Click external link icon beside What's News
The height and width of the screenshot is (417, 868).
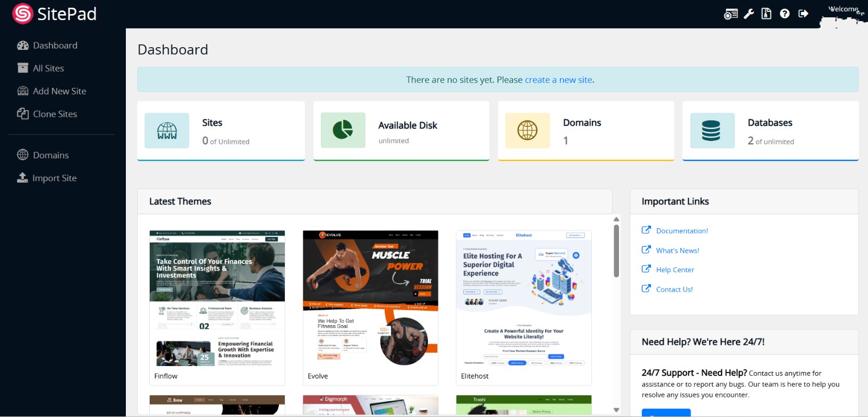pos(646,249)
